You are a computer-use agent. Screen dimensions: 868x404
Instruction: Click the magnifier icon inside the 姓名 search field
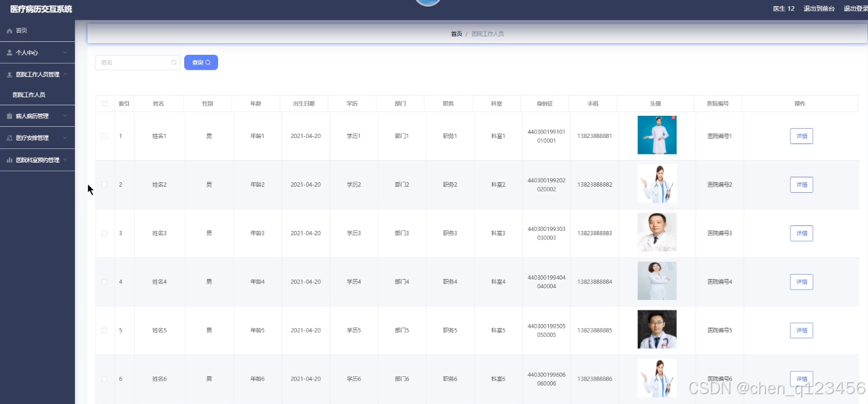[174, 62]
